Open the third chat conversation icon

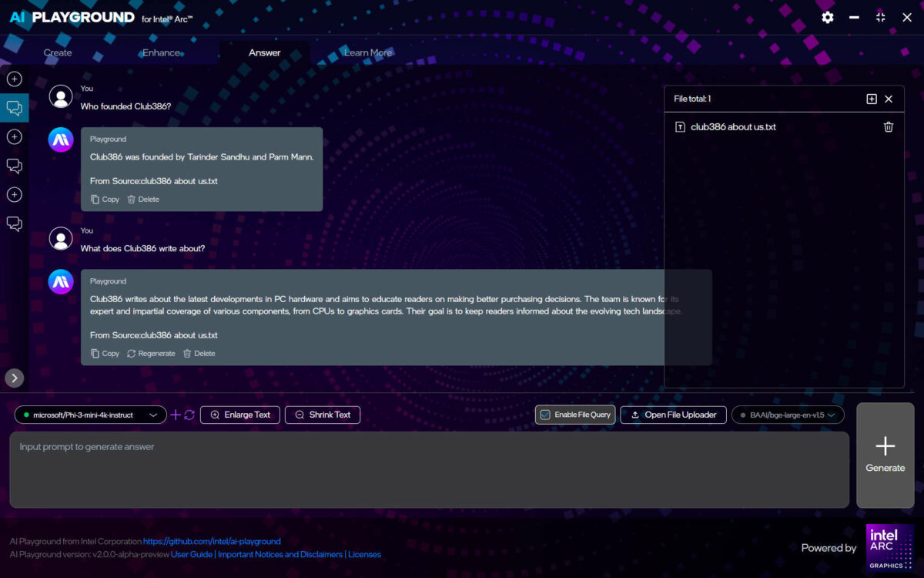pos(14,223)
